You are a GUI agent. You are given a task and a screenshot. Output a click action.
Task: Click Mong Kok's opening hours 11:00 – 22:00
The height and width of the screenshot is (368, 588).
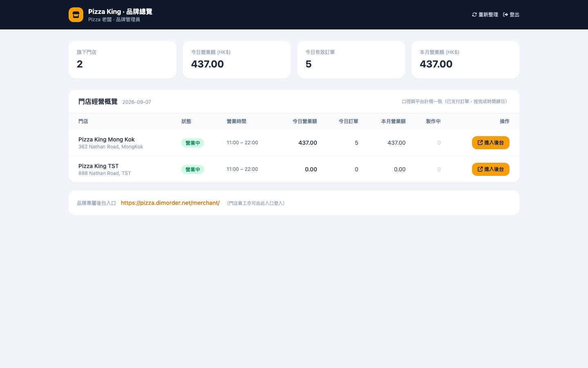click(243, 143)
